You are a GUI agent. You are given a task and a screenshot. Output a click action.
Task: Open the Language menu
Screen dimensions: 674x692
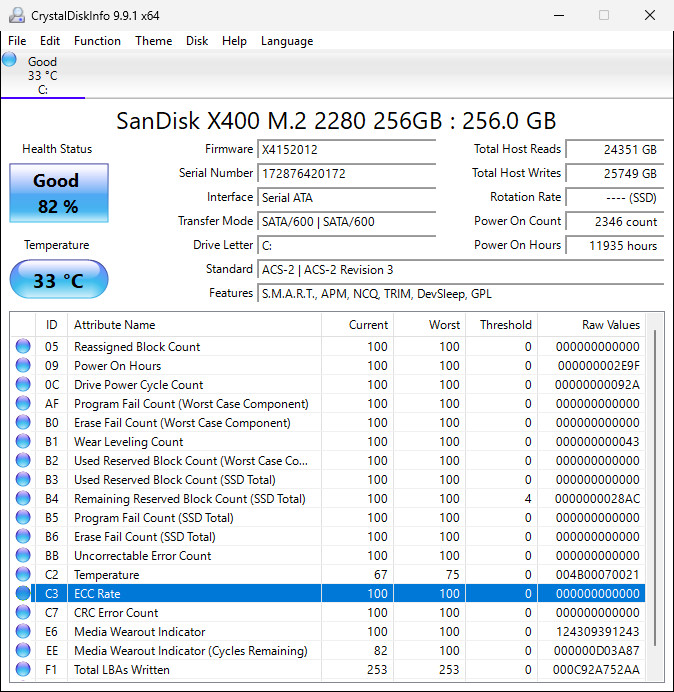click(287, 41)
